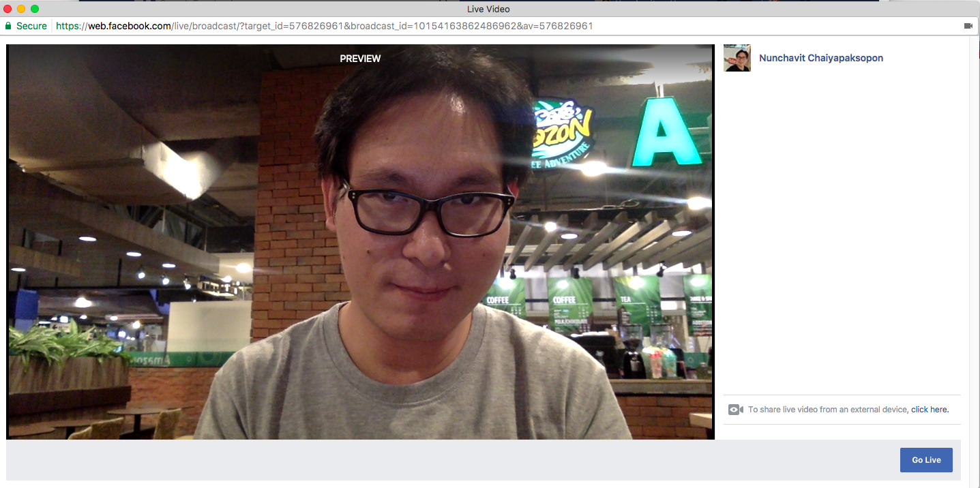Click the profile picture thumbnail

click(x=737, y=58)
